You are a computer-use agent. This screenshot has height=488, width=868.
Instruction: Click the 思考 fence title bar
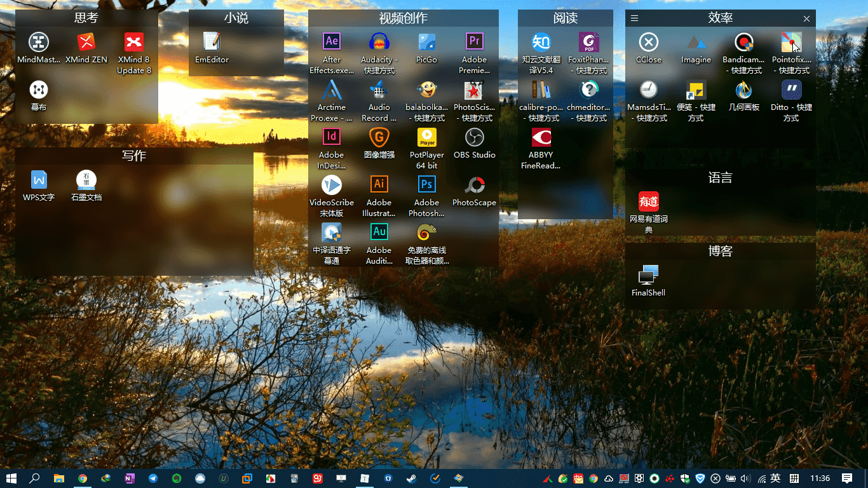coord(86,18)
